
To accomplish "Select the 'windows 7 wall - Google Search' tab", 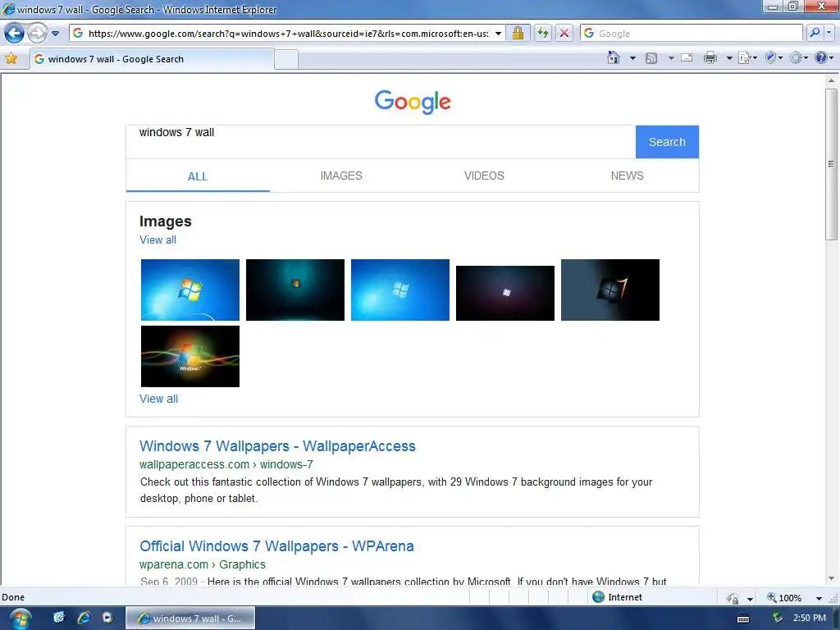I will [152, 59].
